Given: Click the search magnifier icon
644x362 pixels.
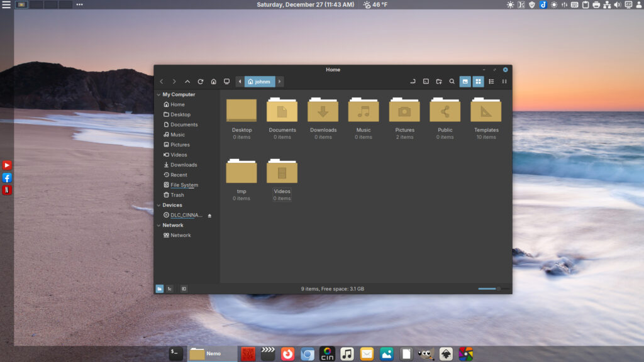Looking at the screenshot, I should [x=452, y=82].
